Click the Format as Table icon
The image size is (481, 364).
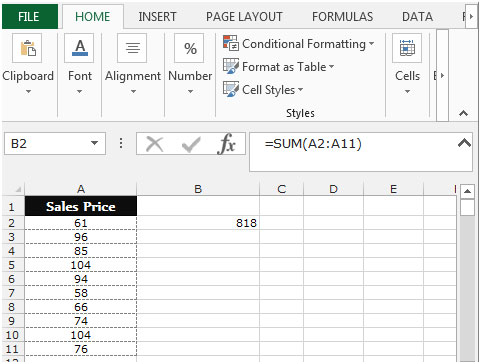tap(231, 66)
